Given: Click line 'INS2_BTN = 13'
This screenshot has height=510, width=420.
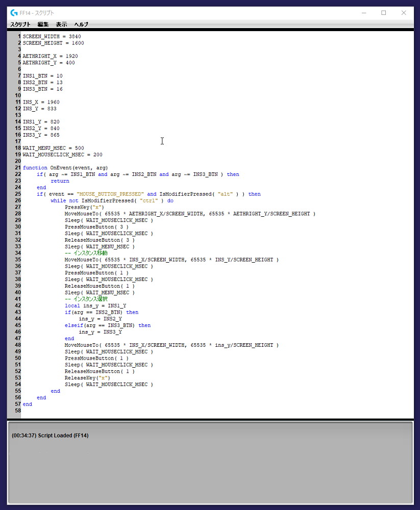Looking at the screenshot, I should 43,82.
